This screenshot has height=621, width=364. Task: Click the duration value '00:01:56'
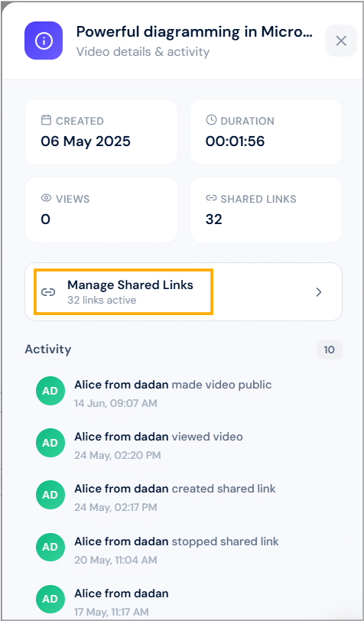coord(236,141)
